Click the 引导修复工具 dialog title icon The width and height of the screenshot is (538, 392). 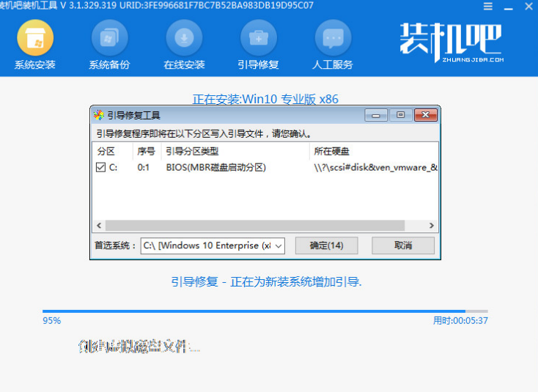click(x=99, y=115)
